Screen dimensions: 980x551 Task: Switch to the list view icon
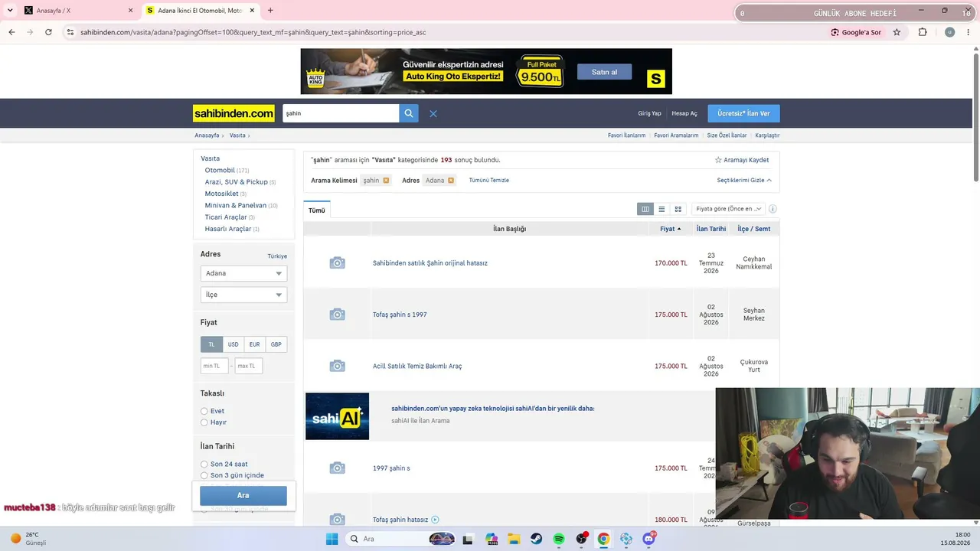[x=661, y=209]
